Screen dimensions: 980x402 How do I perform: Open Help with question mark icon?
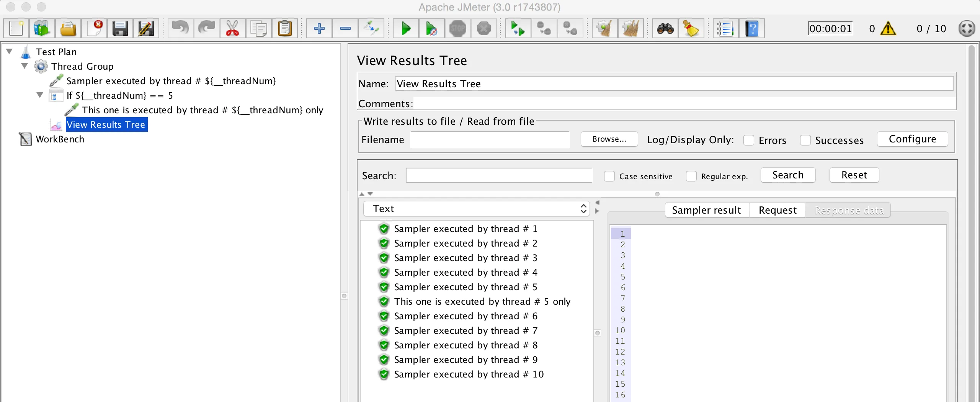[751, 28]
